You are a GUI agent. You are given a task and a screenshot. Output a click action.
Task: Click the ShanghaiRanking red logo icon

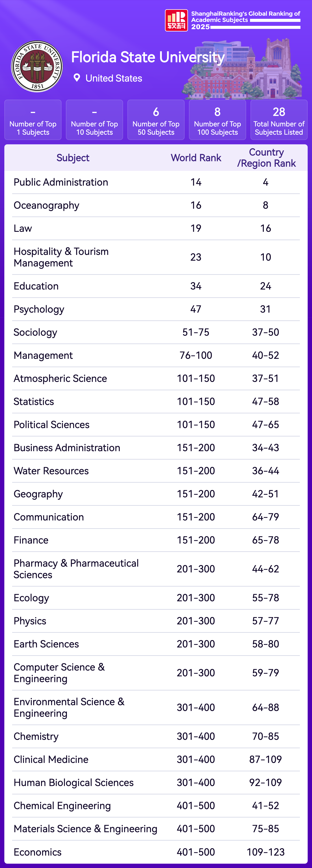[176, 20]
